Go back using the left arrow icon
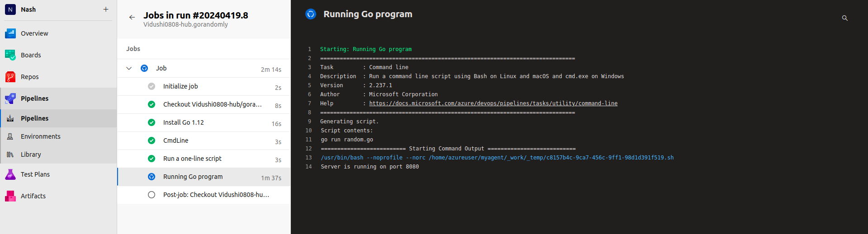The height and width of the screenshot is (234, 868). click(x=132, y=18)
